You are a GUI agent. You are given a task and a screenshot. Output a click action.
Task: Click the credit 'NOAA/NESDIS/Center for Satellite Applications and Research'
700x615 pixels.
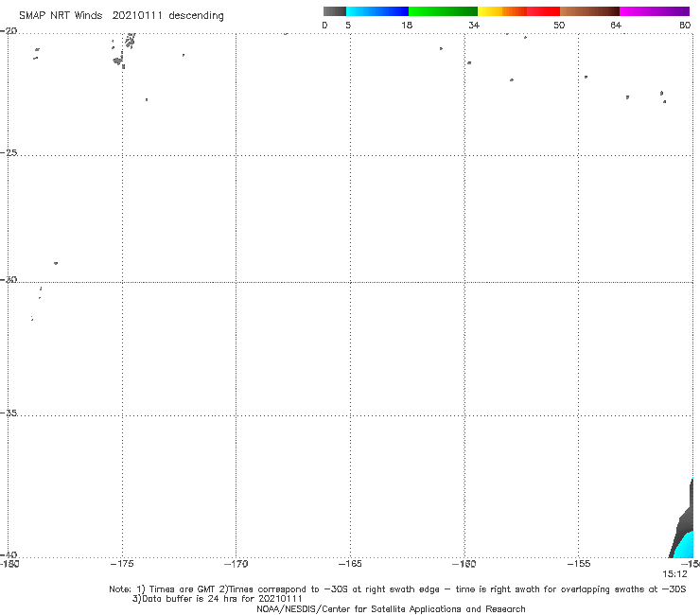pos(391,608)
